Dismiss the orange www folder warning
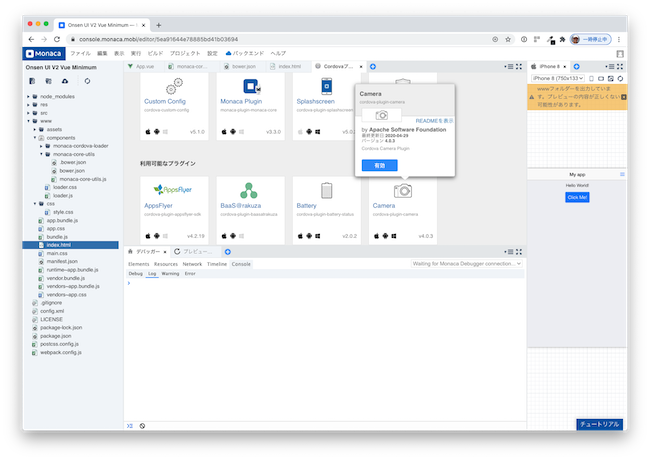 624,97
